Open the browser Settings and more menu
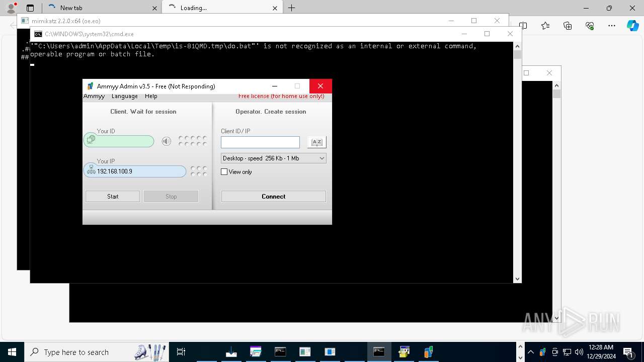 [612, 26]
